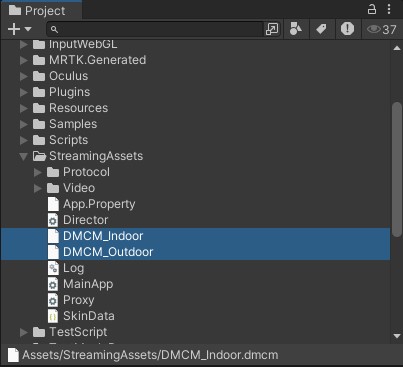Open the search in new window icon
This screenshot has width=403, height=367.
point(272,29)
